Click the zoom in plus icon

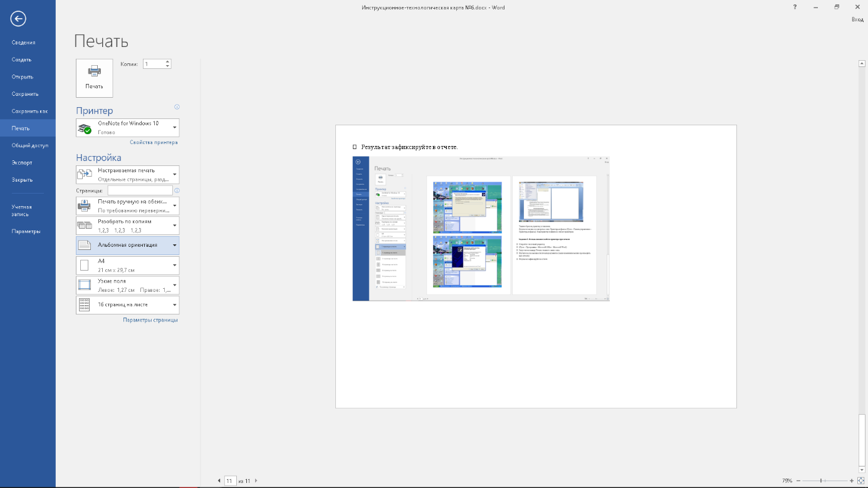[x=851, y=480]
